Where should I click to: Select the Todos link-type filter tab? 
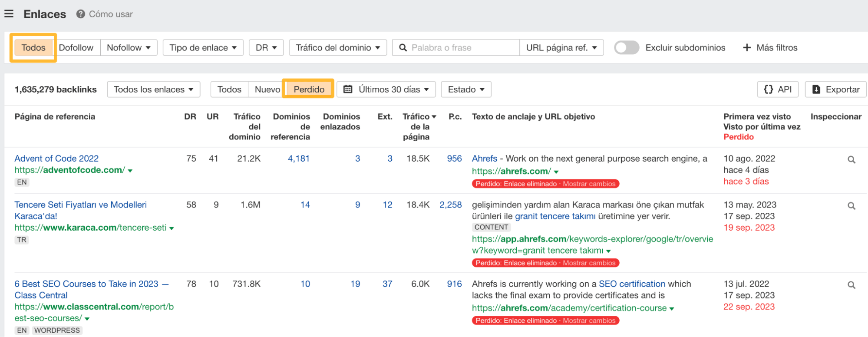tap(33, 47)
